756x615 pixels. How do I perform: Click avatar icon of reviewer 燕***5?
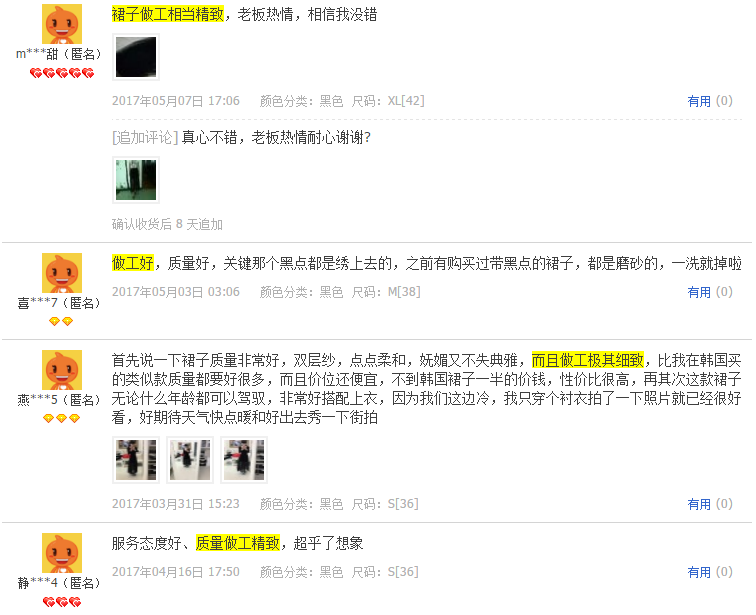pyautogui.click(x=62, y=370)
